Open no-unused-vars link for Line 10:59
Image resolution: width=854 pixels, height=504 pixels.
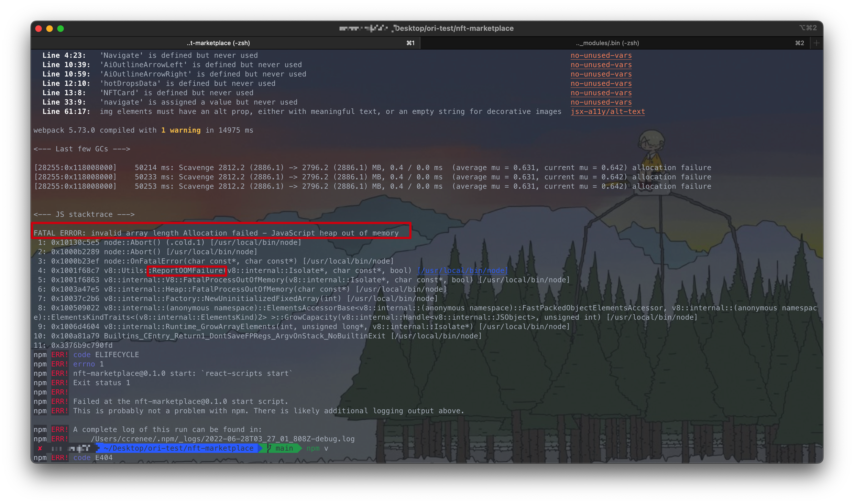(x=601, y=74)
